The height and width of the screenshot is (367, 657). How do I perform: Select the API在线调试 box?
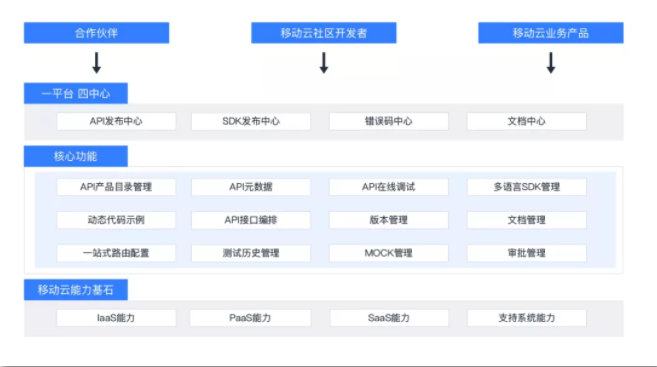point(388,187)
